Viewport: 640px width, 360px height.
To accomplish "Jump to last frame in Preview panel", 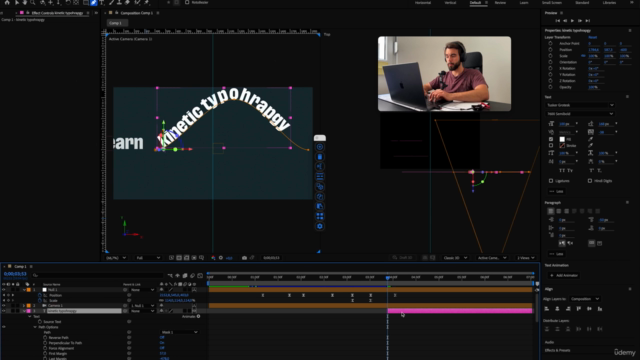I will (588, 20).
